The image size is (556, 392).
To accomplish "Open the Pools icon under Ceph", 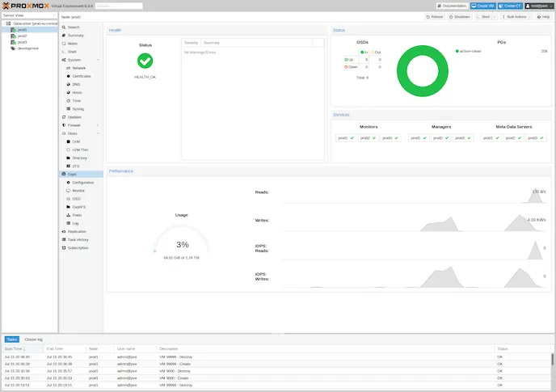I will (69, 215).
